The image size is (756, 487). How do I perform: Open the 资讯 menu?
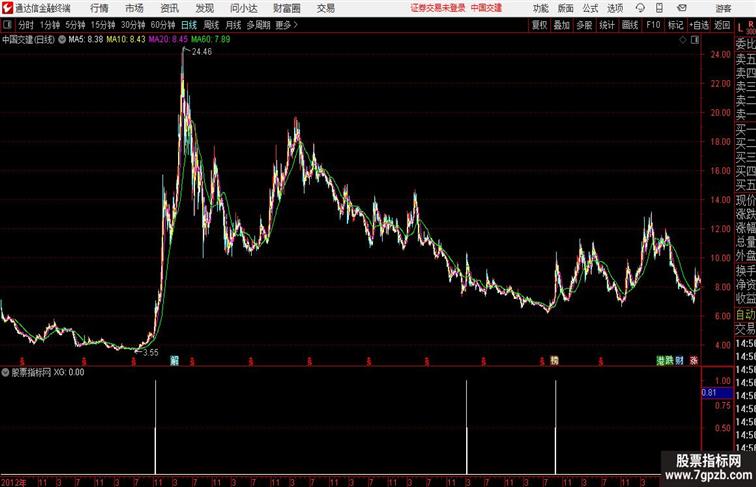pyautogui.click(x=170, y=8)
